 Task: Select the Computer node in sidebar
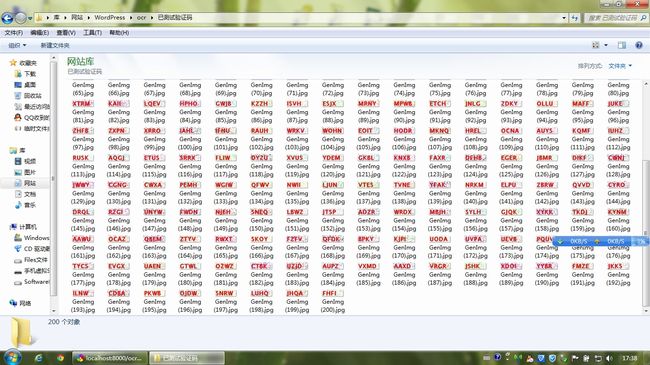(x=24, y=227)
